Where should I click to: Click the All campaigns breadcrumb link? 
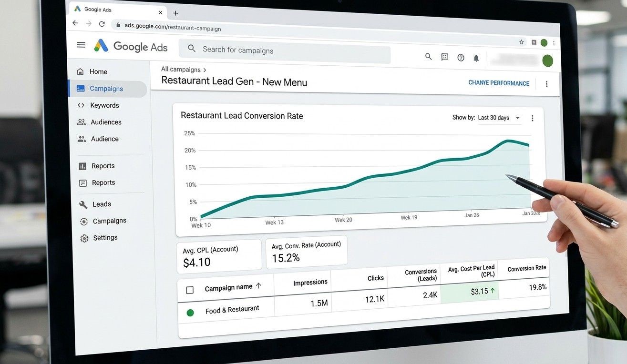pyautogui.click(x=181, y=69)
